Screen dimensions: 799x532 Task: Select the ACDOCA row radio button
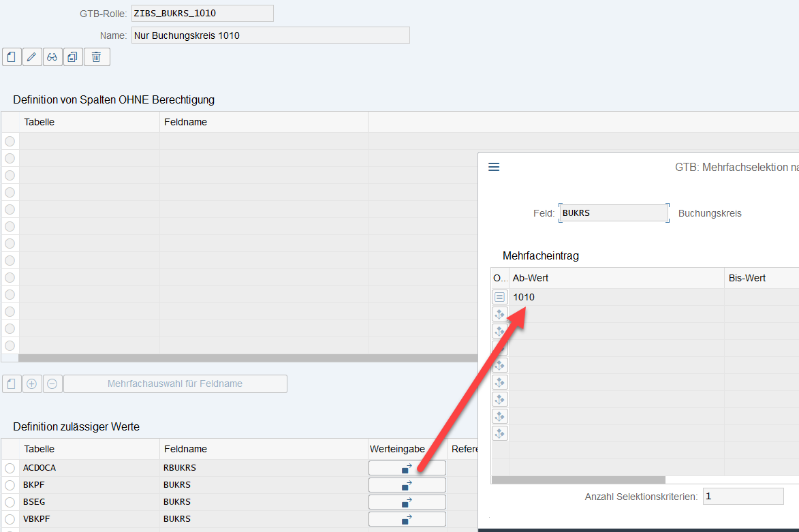tap(10, 468)
